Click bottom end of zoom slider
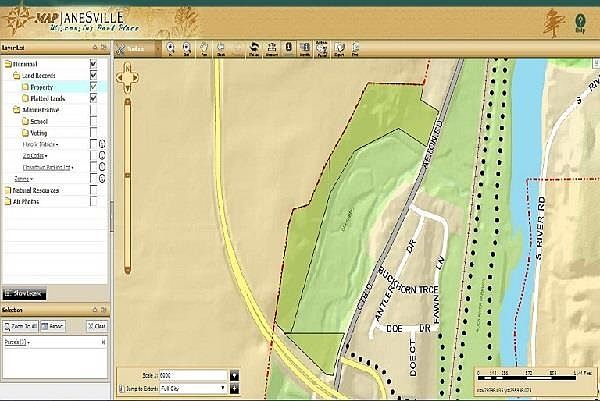Viewport: 600px width, 401px height. [x=128, y=270]
